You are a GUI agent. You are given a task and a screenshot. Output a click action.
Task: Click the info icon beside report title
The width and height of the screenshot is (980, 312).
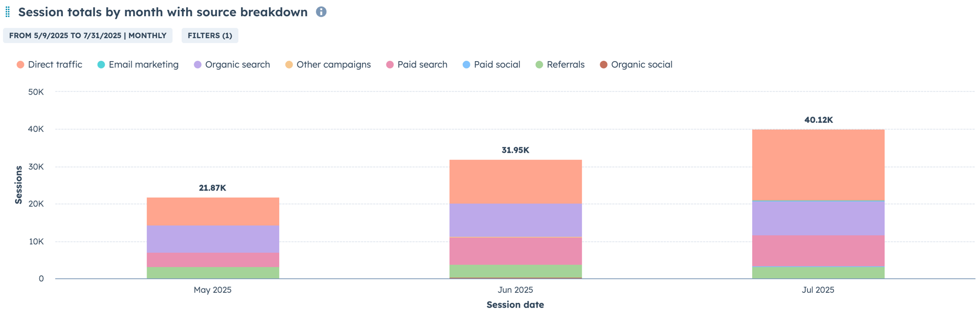[x=321, y=12]
